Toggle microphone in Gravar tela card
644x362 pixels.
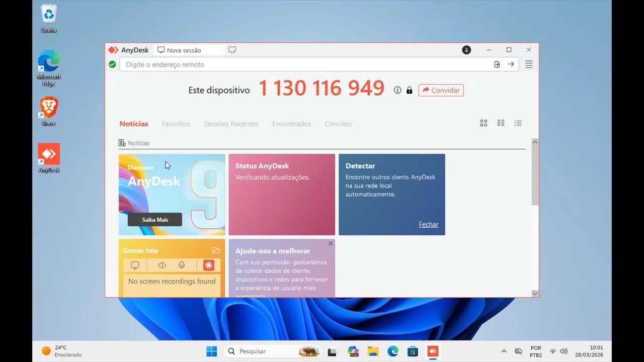pyautogui.click(x=182, y=265)
